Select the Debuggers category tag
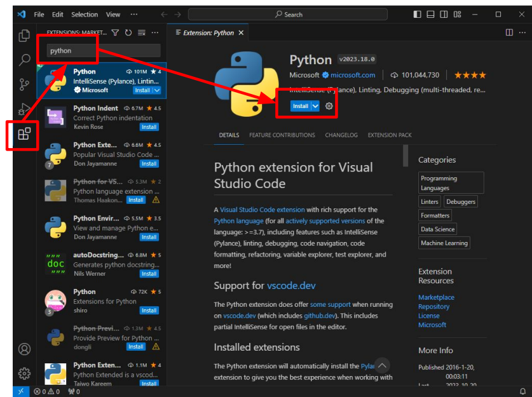This screenshot has height=397, width=532. [x=460, y=202]
